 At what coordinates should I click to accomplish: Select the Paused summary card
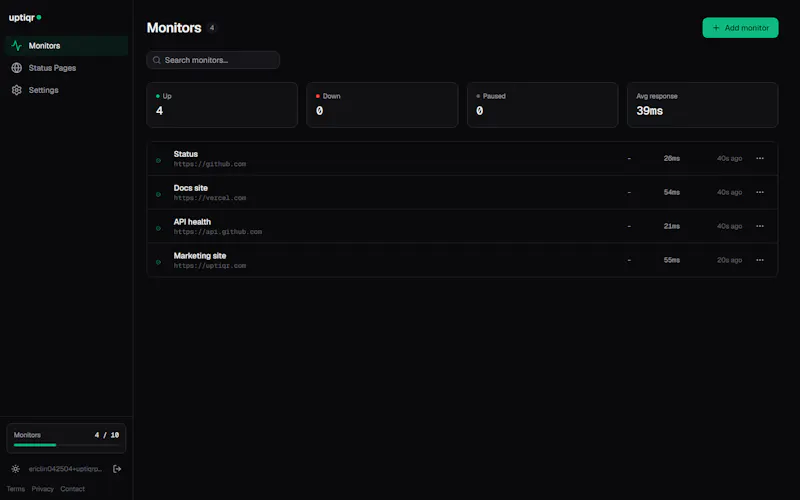pyautogui.click(x=542, y=105)
